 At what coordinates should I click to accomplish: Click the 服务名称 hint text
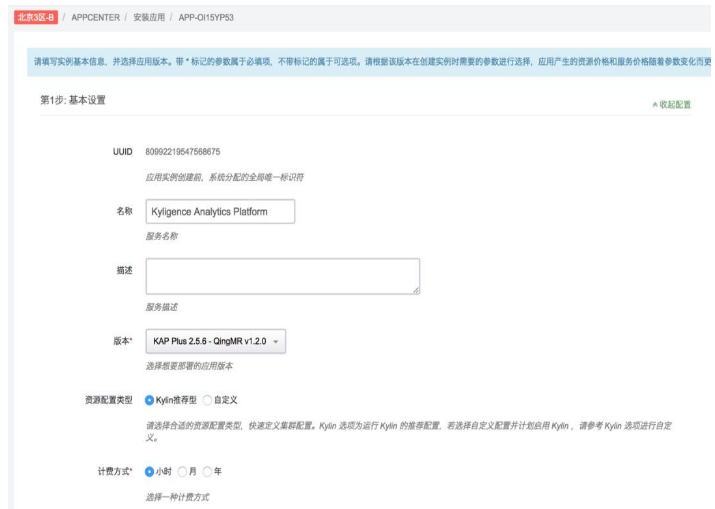click(x=161, y=236)
